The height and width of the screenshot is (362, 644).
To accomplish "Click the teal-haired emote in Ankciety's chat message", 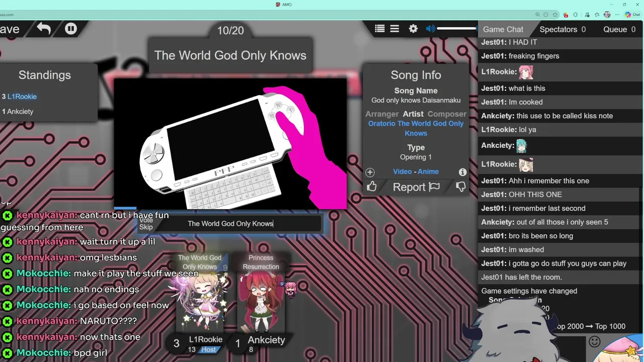I will [521, 146].
